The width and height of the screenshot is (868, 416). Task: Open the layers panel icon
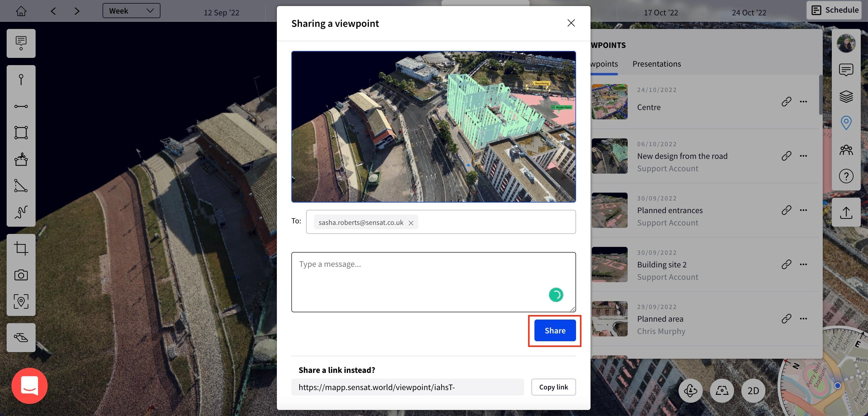tap(846, 97)
